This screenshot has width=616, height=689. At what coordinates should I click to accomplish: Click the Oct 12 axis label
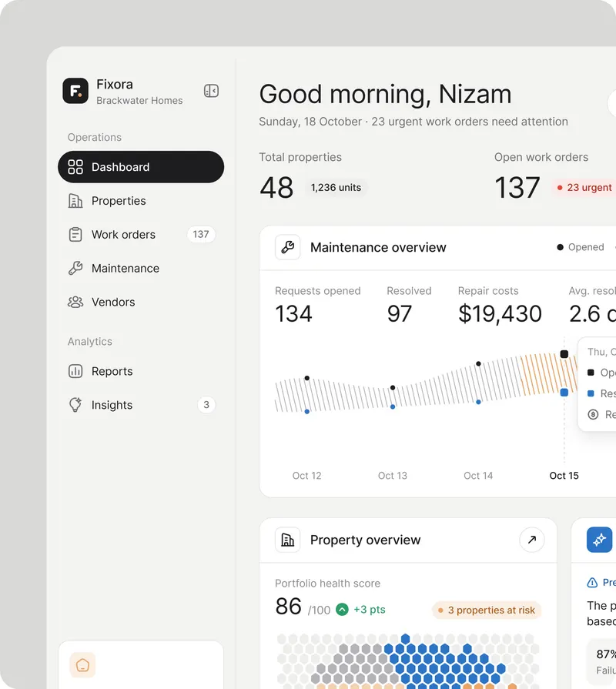click(306, 476)
